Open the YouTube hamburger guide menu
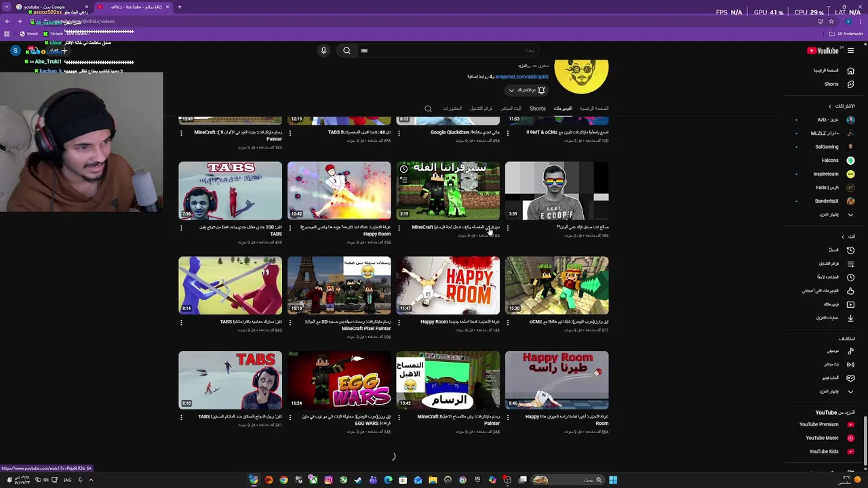Screen dimensions: 868x488 tap(850, 51)
